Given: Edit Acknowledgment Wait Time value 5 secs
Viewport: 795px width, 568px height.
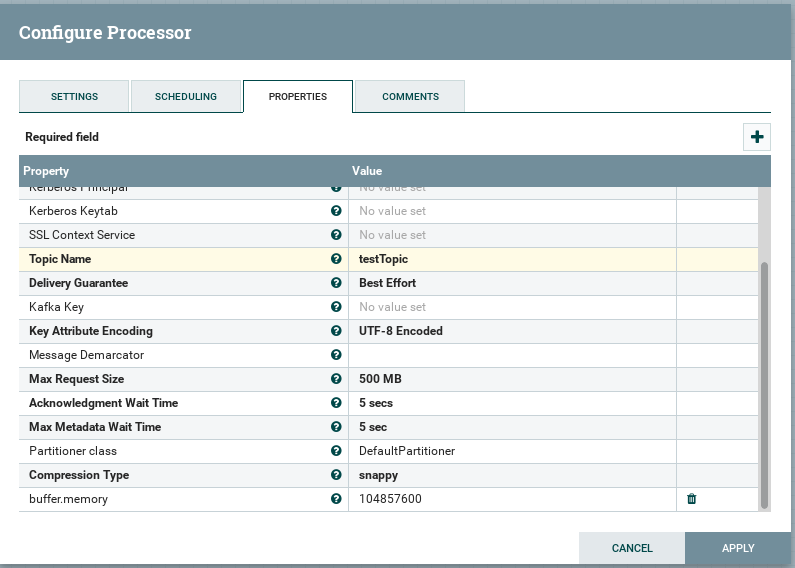Looking at the screenshot, I should coord(512,403).
